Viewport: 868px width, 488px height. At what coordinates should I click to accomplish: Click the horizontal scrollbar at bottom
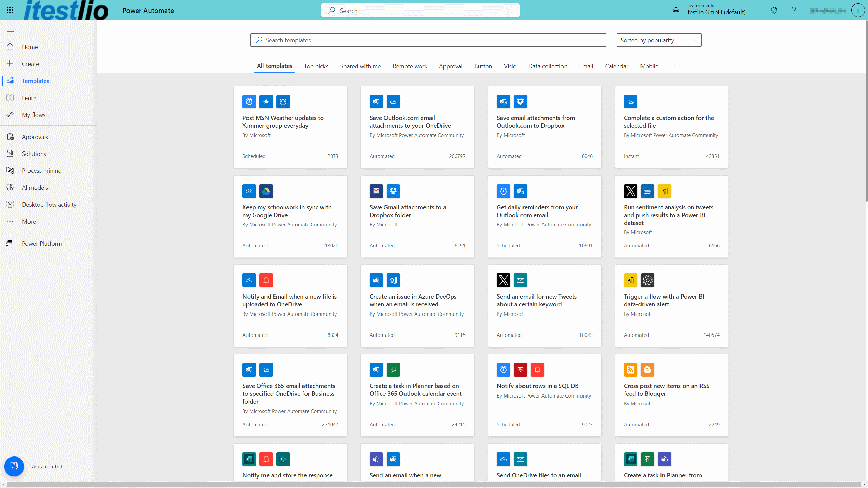[434, 484]
